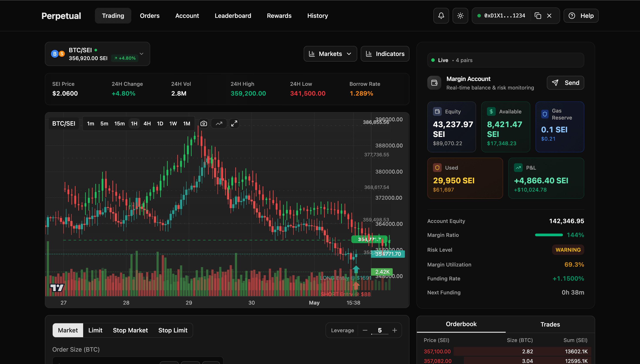This screenshot has width=640, height=364.
Task: Select the Stop Market order type
Action: coord(130,330)
